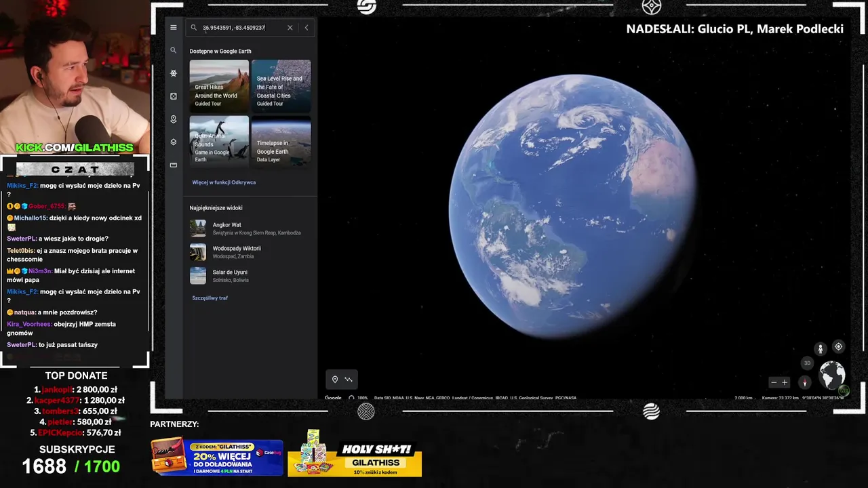Add a placemark with the pin tool

[x=334, y=380]
